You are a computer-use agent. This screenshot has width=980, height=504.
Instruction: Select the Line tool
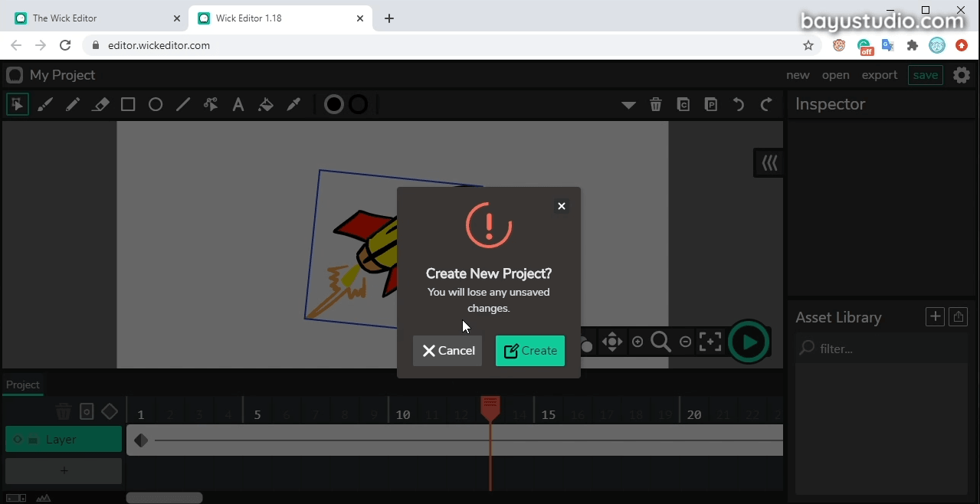tap(182, 104)
